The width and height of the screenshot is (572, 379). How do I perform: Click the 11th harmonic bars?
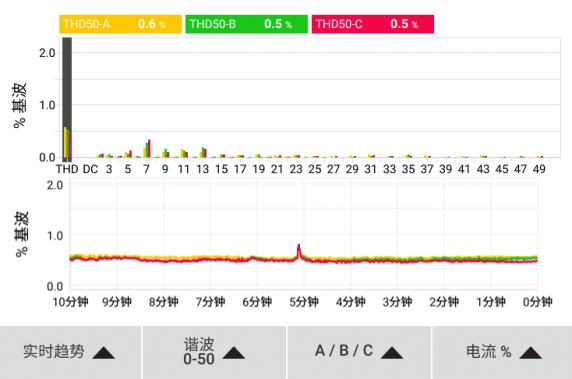point(184,154)
